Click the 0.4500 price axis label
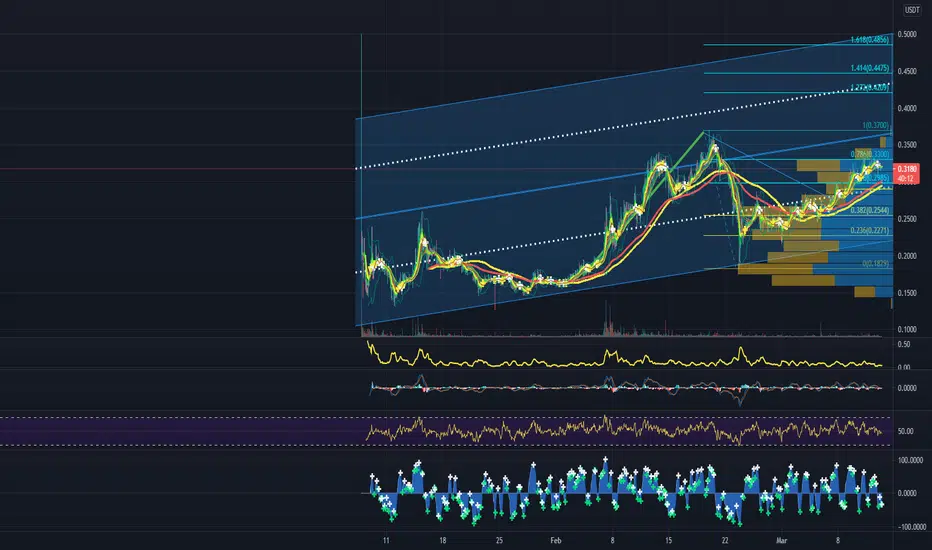932x550 pixels. click(907, 71)
